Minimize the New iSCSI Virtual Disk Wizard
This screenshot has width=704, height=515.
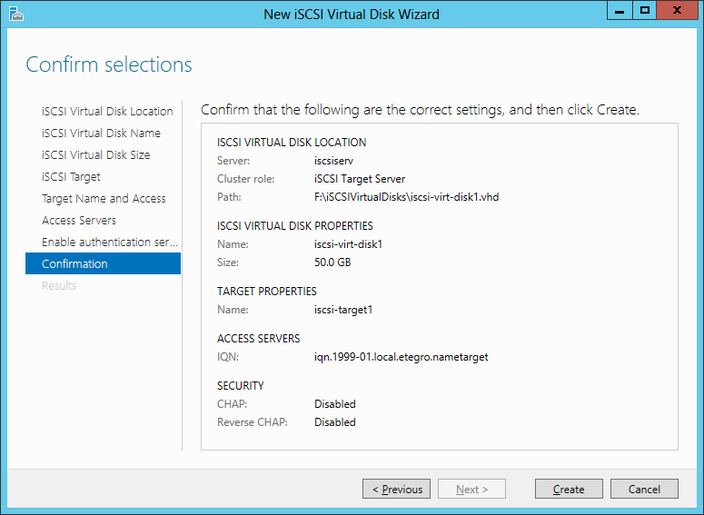pyautogui.click(x=619, y=11)
